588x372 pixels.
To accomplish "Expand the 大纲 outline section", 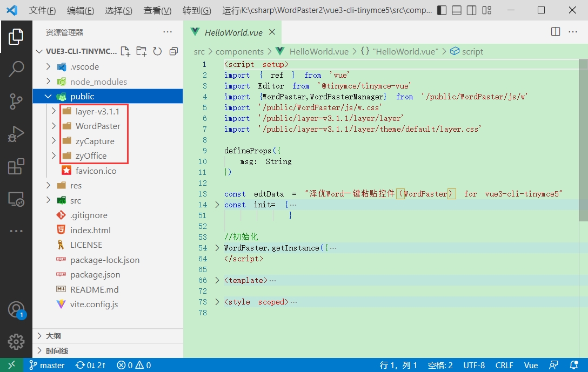I will pos(53,336).
